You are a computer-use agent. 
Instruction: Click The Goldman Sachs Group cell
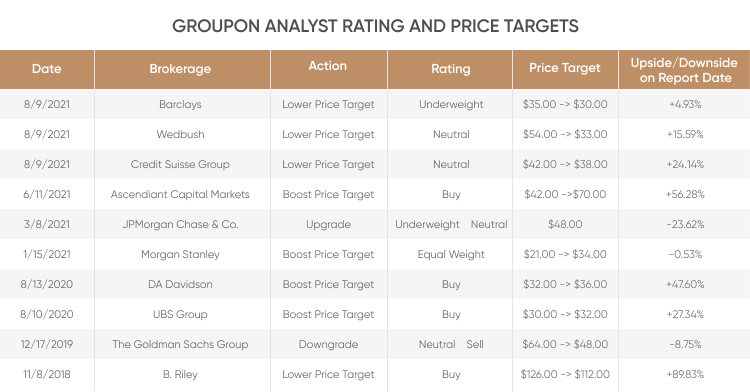[180, 345]
